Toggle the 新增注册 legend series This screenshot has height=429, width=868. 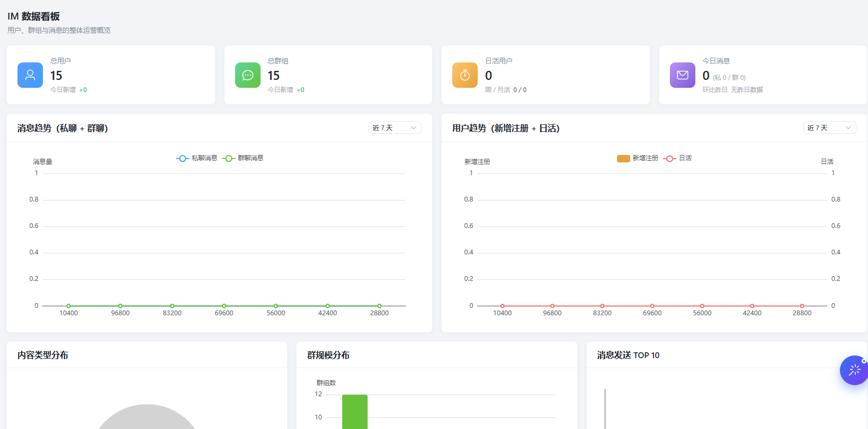[x=638, y=158]
